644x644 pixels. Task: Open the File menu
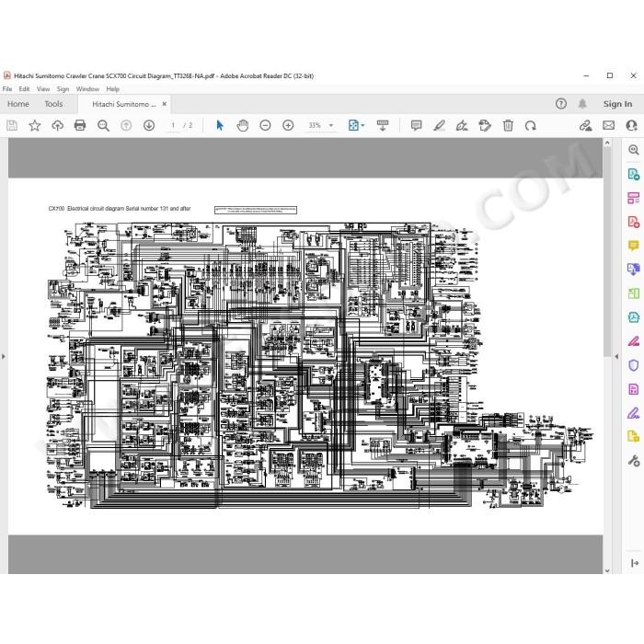tap(7, 88)
